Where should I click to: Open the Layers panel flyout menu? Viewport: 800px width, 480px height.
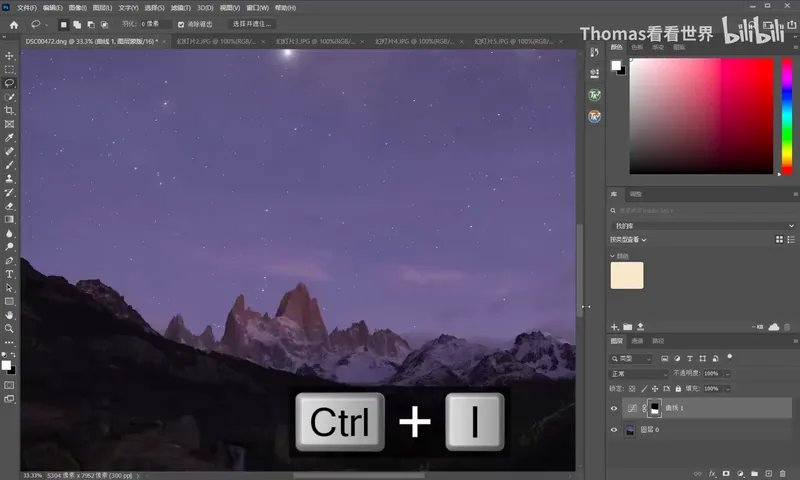795,341
